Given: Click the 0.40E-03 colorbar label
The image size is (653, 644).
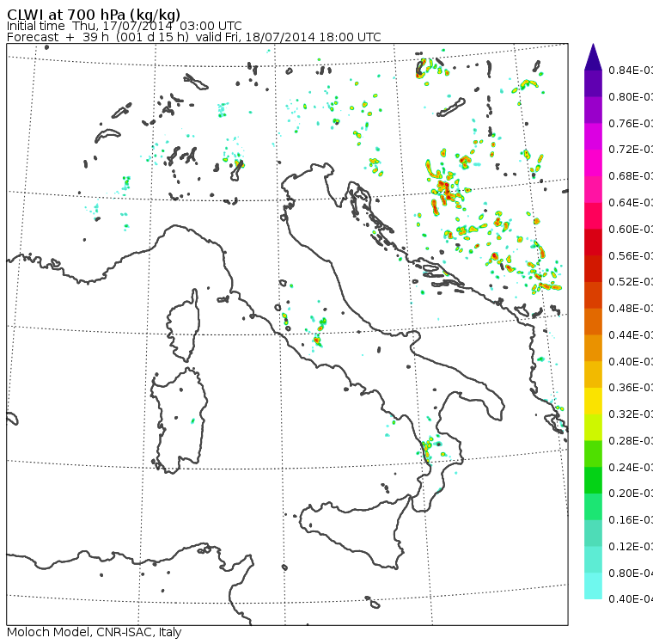Looking at the screenshot, I should pos(631,361).
